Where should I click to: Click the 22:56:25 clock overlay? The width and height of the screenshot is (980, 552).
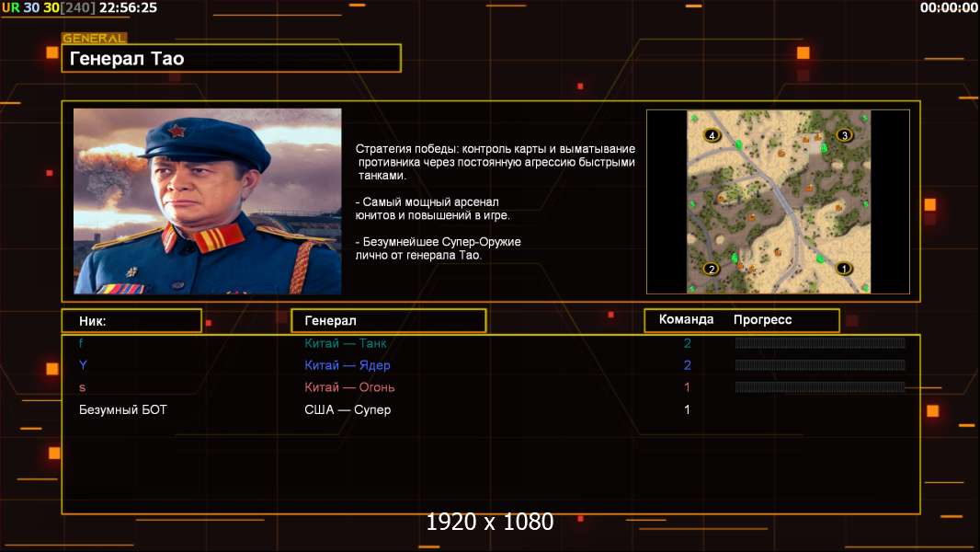point(128,8)
